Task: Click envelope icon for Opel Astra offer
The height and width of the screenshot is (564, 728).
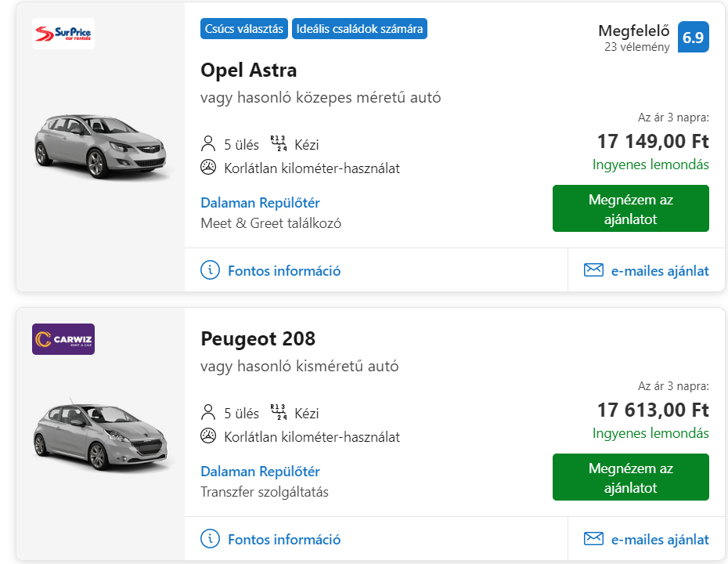Action: pyautogui.click(x=593, y=270)
